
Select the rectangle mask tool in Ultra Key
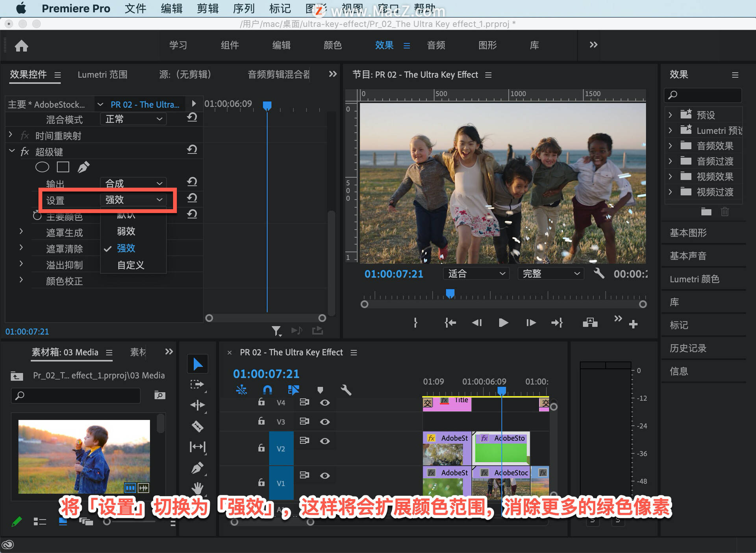click(x=63, y=167)
